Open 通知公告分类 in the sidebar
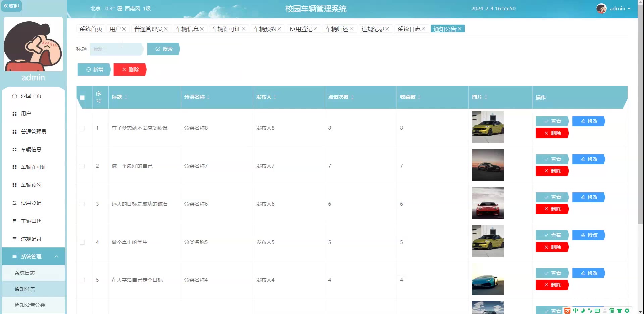The width and height of the screenshot is (644, 314). tap(30, 305)
